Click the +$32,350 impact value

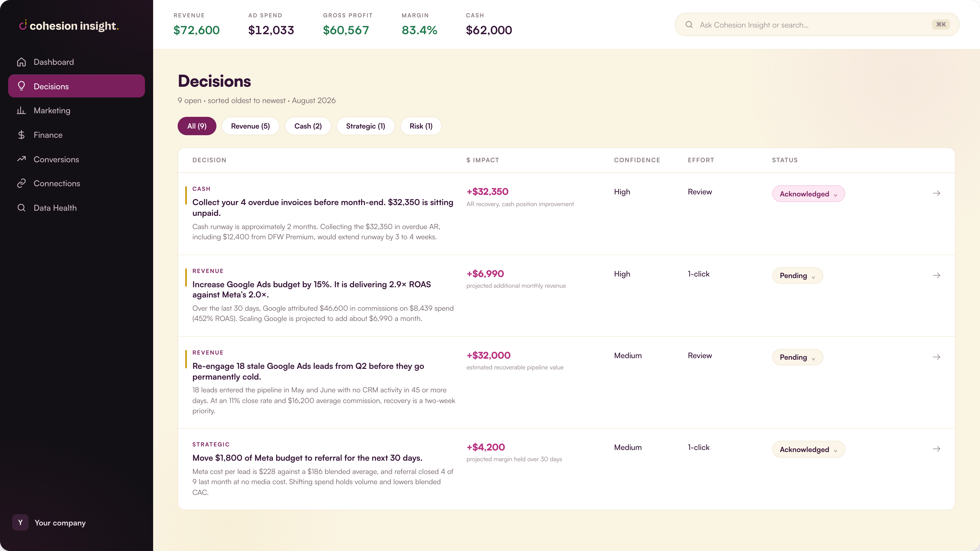coord(487,191)
